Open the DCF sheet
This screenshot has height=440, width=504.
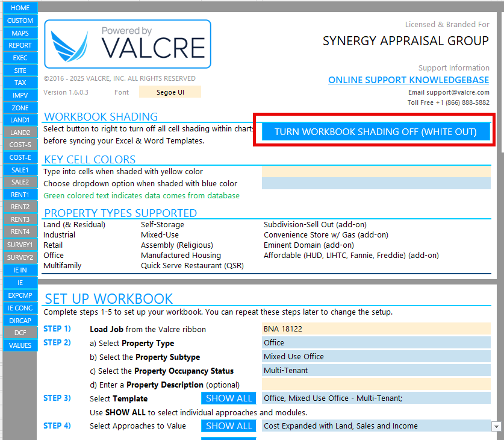point(20,333)
